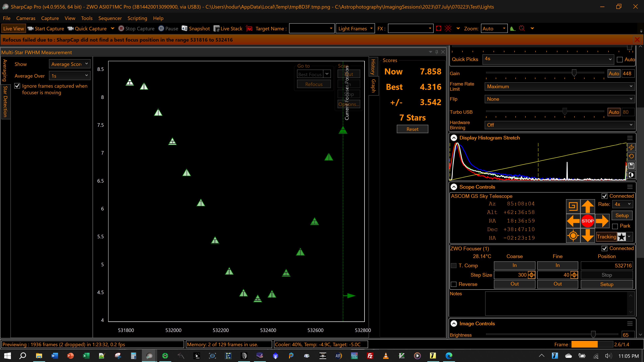Dismiss the Refocus failed notification bar

(637, 40)
